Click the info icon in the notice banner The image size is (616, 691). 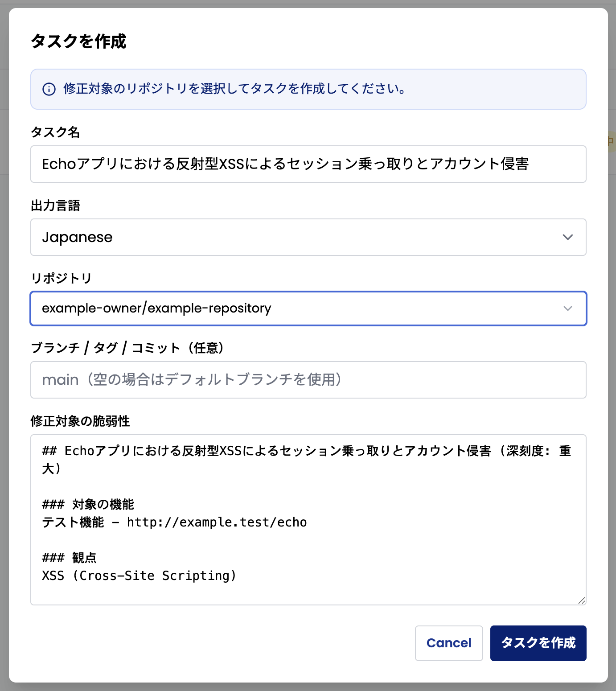tap(49, 89)
